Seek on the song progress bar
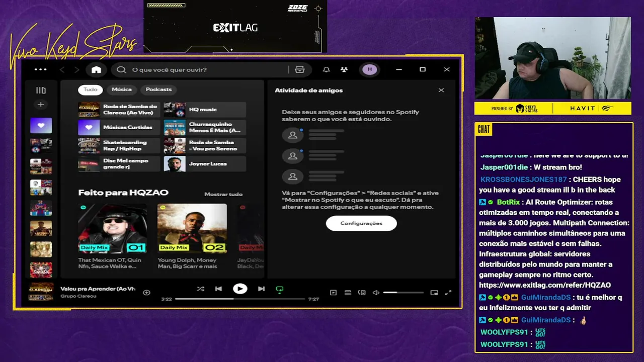Image resolution: width=644 pixels, height=362 pixels. coord(240,299)
